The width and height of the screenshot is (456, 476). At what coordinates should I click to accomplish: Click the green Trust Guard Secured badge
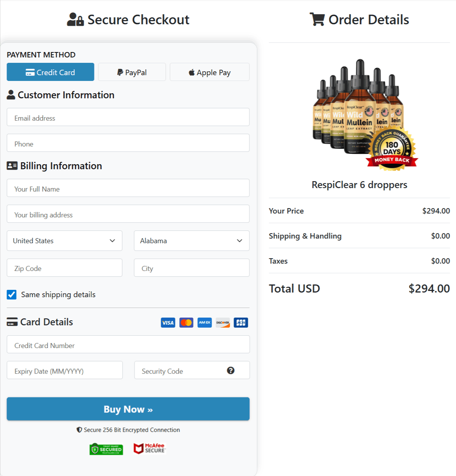click(106, 449)
